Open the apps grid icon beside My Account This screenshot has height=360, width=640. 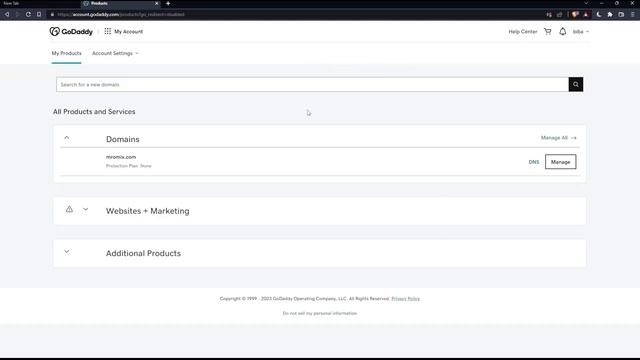(107, 31)
